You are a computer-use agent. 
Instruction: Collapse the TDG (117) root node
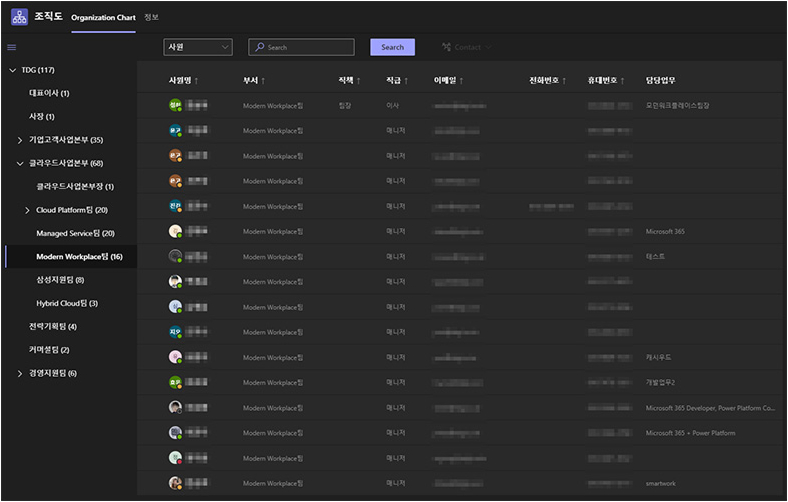13,70
